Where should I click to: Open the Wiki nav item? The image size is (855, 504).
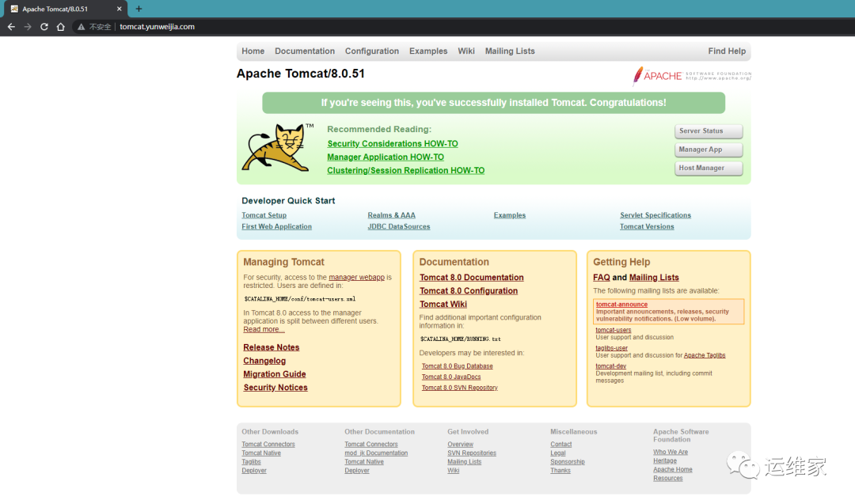[466, 51]
